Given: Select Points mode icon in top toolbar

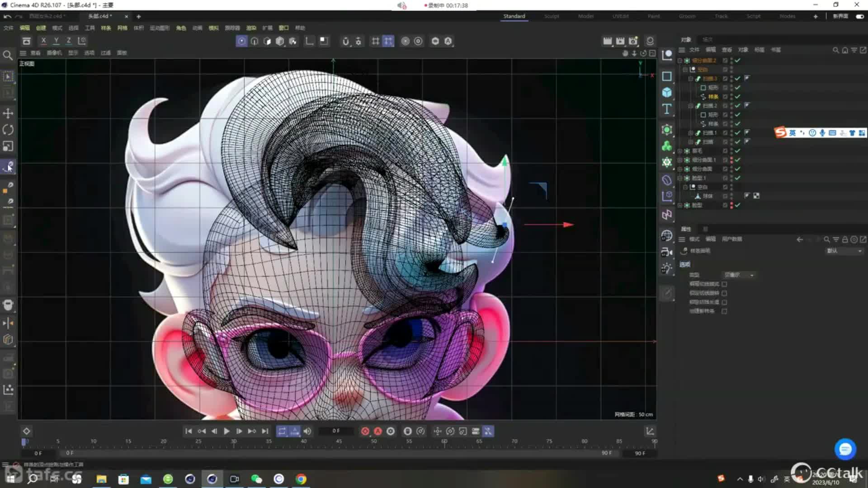Looking at the screenshot, I should [242, 41].
